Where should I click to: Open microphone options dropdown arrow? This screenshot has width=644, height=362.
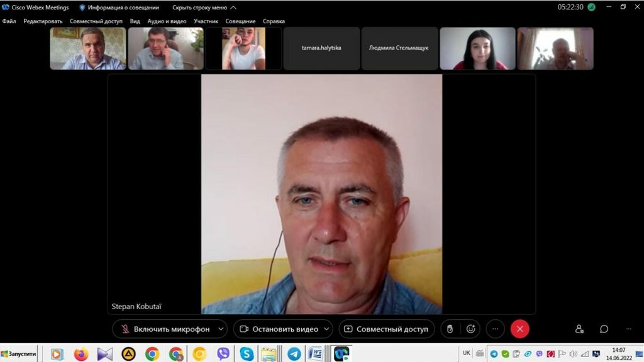(x=221, y=329)
